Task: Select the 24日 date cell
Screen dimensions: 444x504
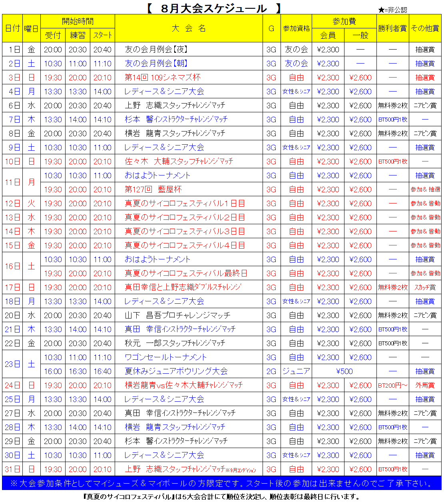Action: click(12, 385)
